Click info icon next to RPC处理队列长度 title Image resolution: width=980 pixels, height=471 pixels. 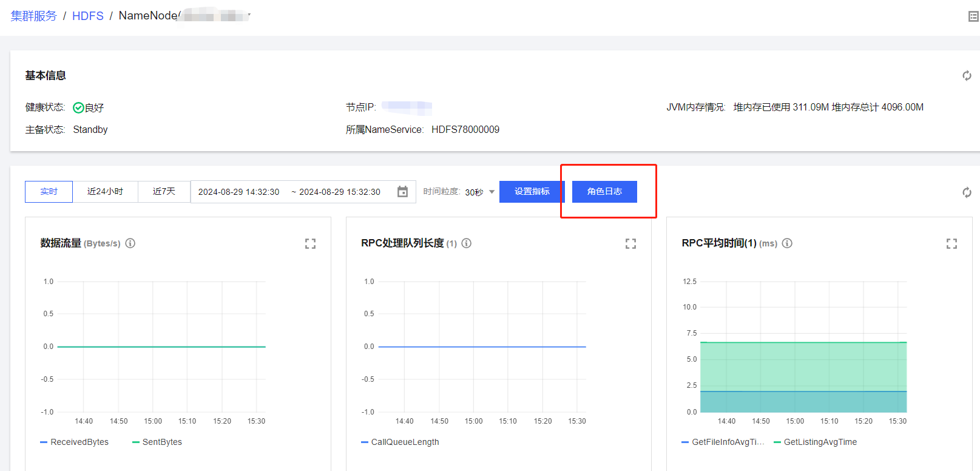(x=467, y=243)
